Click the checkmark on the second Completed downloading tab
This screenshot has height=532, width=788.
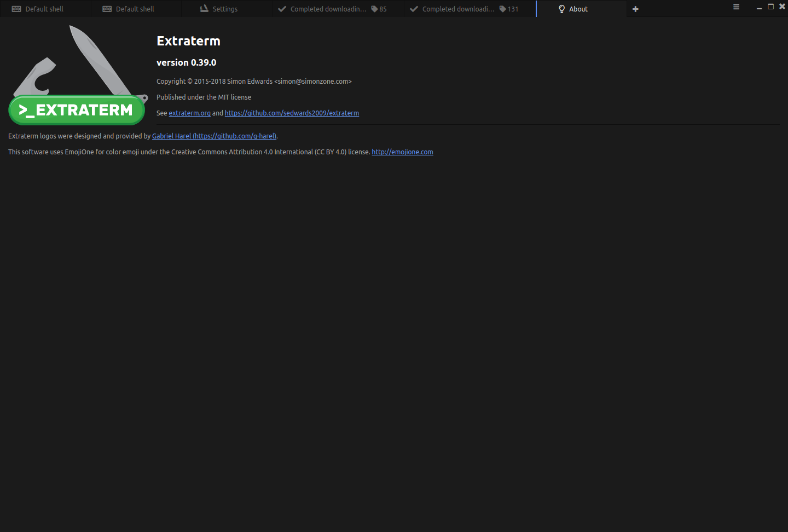pos(414,9)
